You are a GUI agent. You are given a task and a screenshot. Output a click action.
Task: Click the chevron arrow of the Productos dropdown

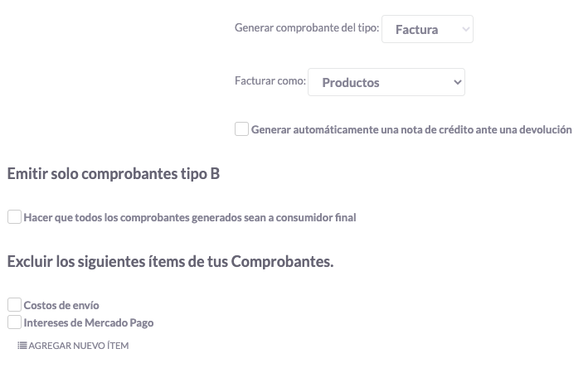(x=457, y=82)
